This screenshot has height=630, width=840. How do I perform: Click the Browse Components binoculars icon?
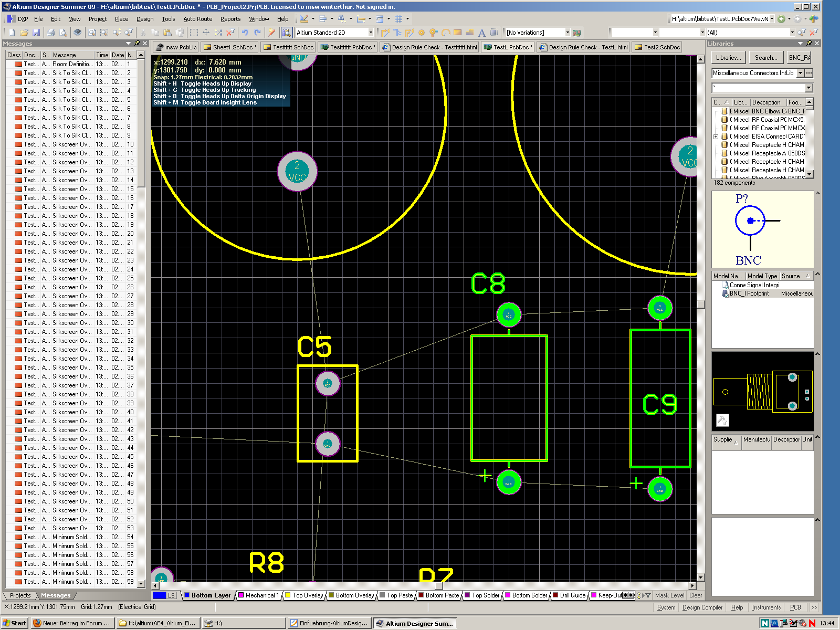click(287, 33)
